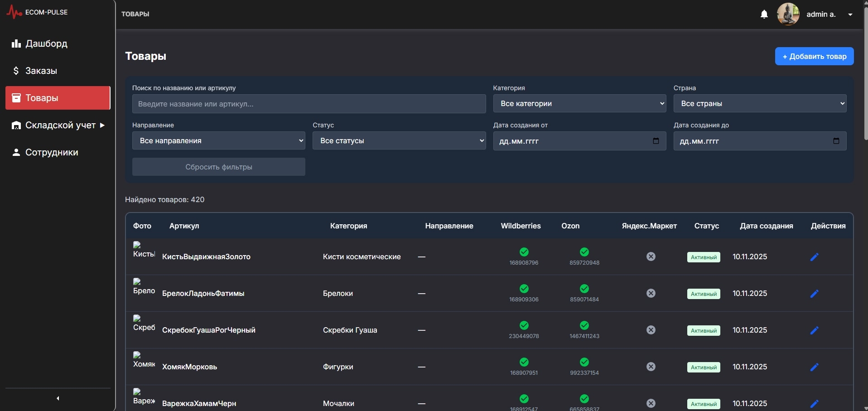The height and width of the screenshot is (411, 868).
Task: Click the Добавить товар button
Action: (x=814, y=56)
